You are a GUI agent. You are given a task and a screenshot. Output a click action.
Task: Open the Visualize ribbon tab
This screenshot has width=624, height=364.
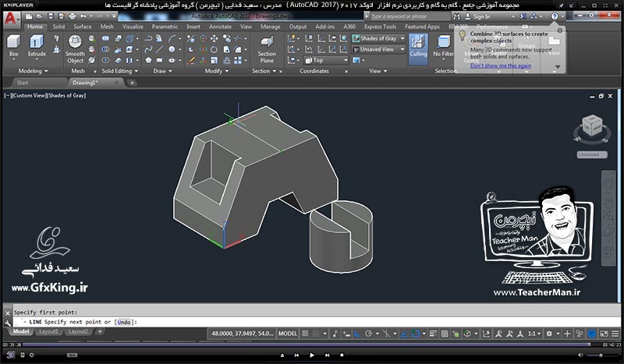coord(133,27)
